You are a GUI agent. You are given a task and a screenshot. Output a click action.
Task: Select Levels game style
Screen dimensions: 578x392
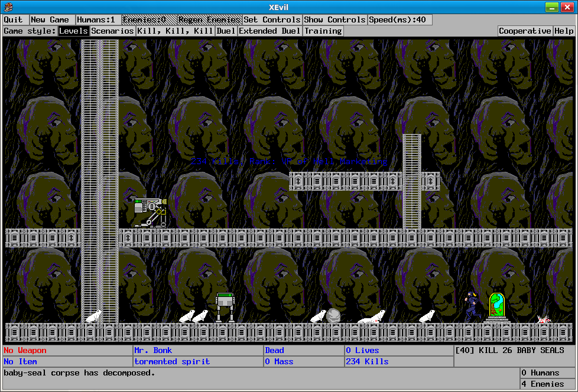[x=73, y=31]
